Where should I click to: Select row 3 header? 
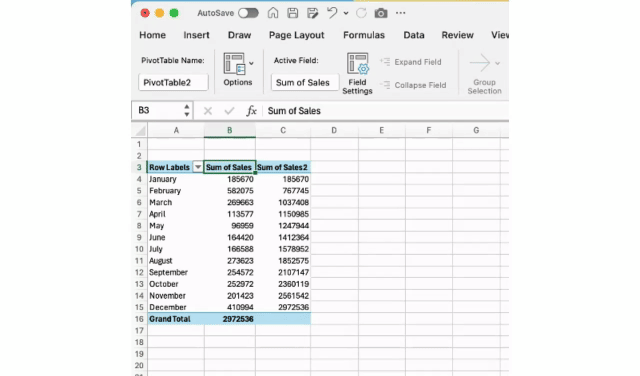(139, 167)
